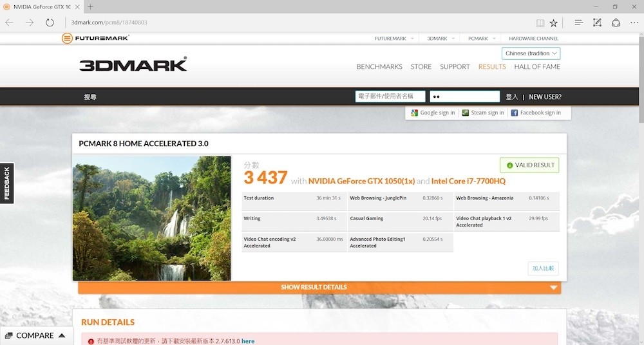Click the 搜尋 search link
This screenshot has height=345, width=644.
coord(90,97)
